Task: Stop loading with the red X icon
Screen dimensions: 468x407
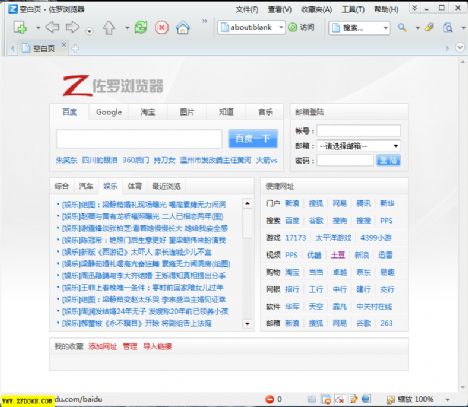Action: pos(162,27)
